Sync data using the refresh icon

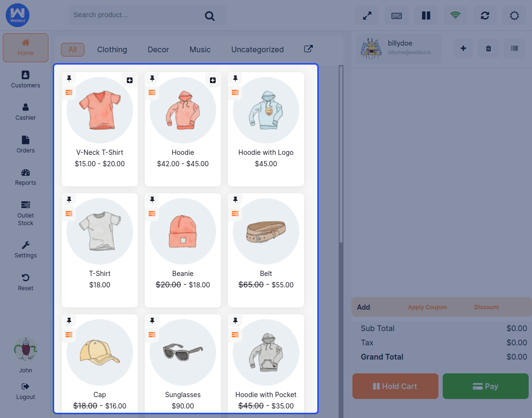pyautogui.click(x=484, y=15)
